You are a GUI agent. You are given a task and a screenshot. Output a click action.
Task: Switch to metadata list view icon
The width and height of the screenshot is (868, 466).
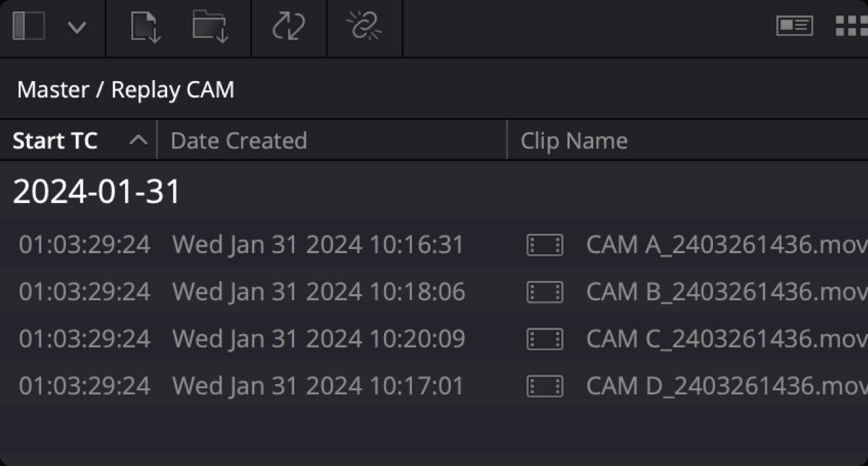click(795, 27)
